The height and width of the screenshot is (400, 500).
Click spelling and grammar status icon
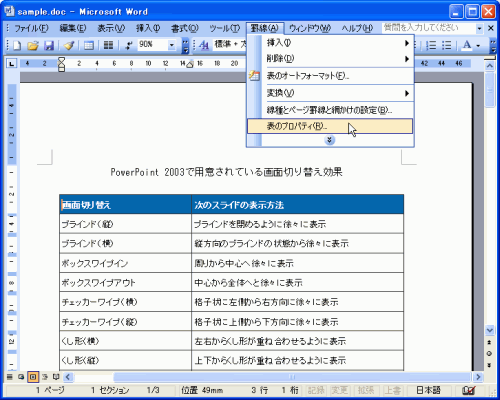(x=468, y=390)
